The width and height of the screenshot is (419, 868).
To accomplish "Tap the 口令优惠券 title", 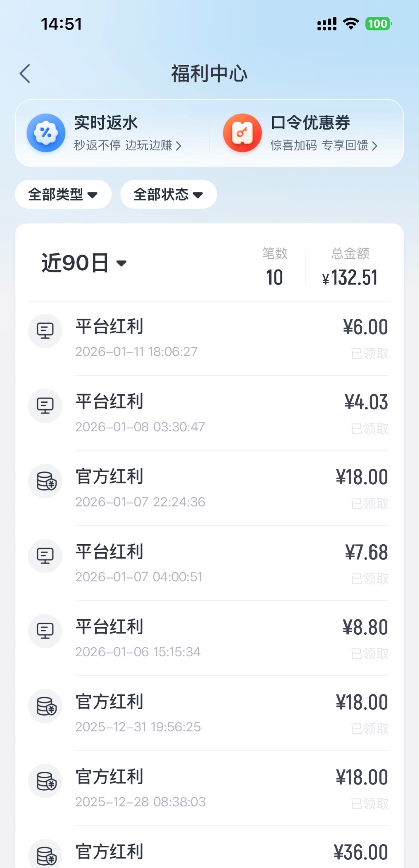I will click(310, 123).
